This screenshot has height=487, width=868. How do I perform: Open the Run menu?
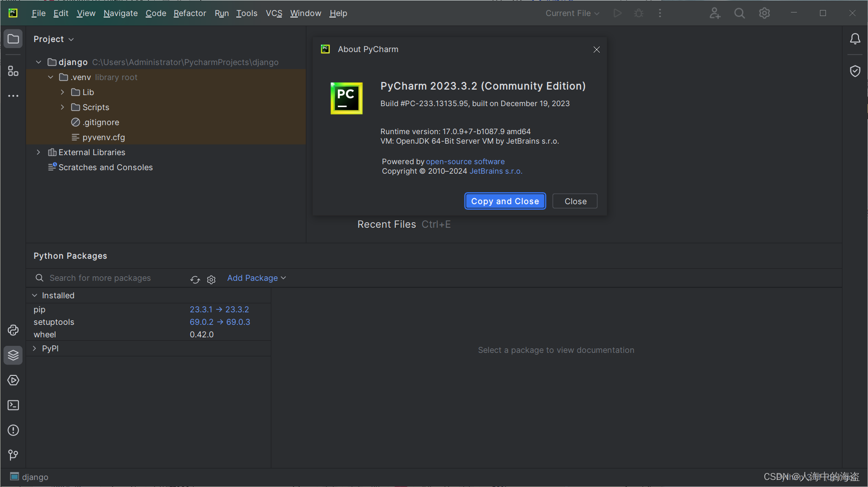222,13
